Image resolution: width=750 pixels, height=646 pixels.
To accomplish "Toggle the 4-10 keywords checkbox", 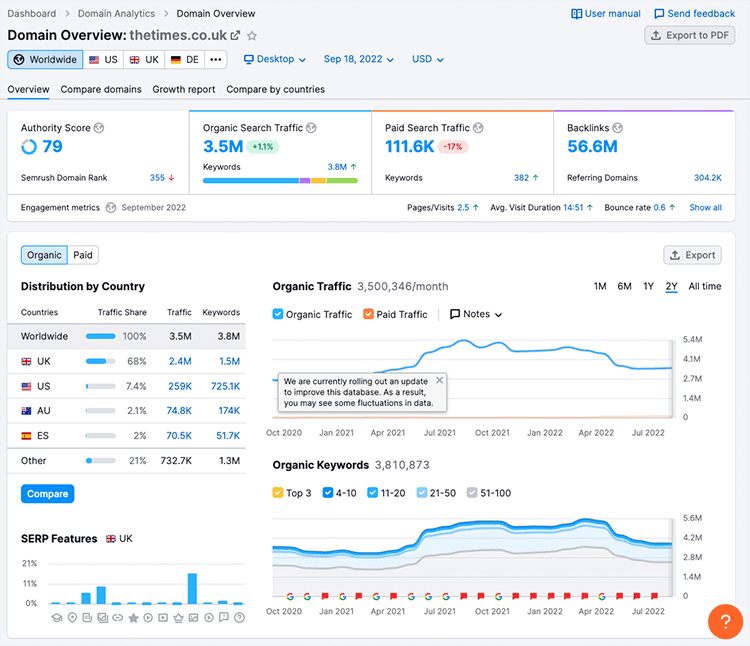I will pyautogui.click(x=328, y=493).
